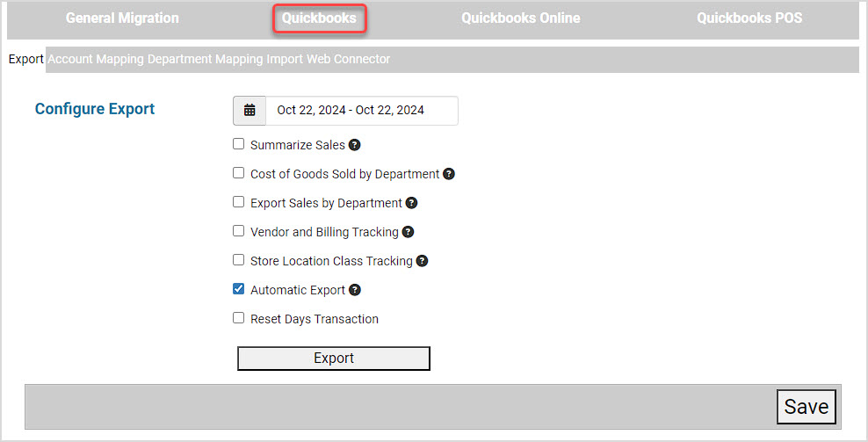Image resolution: width=868 pixels, height=442 pixels.
Task: Toggle Store Location Class Tracking checkbox
Action: click(x=239, y=260)
